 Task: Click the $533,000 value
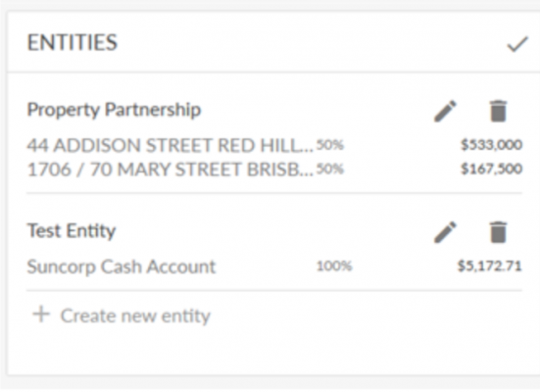491,145
